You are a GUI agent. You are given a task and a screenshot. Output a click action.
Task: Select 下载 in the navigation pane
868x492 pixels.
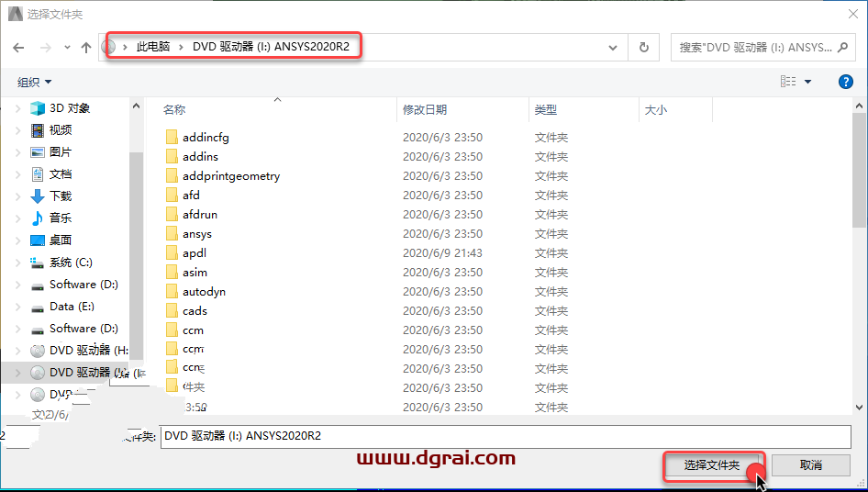pyautogui.click(x=60, y=196)
